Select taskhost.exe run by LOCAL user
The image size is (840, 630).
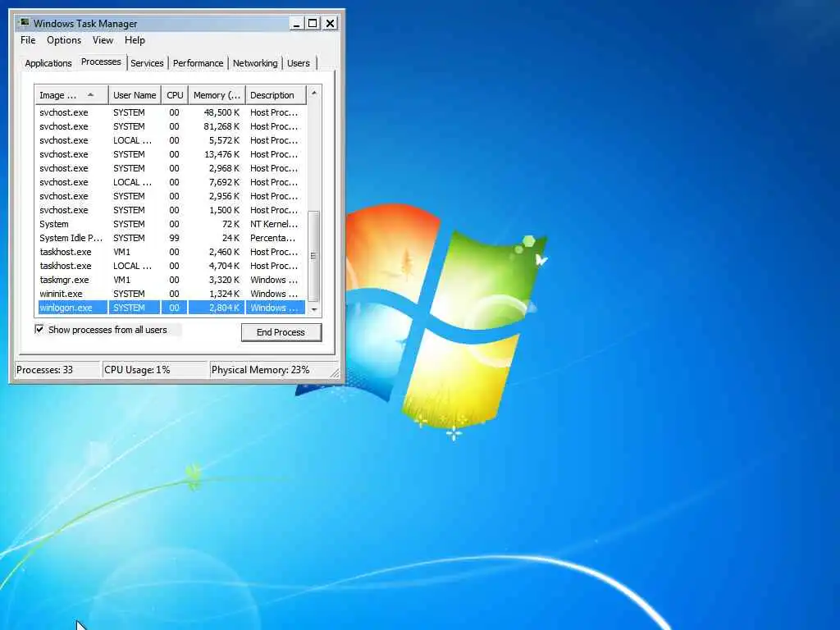tap(171, 266)
